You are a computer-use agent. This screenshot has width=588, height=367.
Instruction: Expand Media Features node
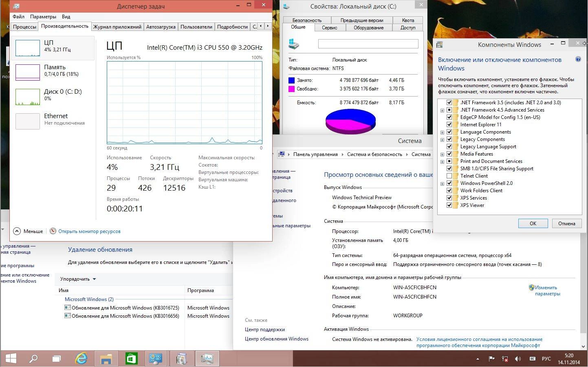[x=442, y=154]
